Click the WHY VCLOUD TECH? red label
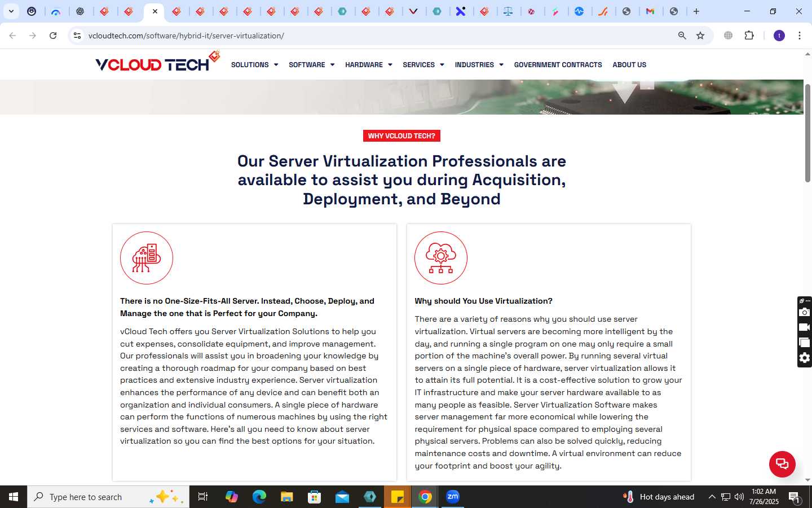 [401, 136]
